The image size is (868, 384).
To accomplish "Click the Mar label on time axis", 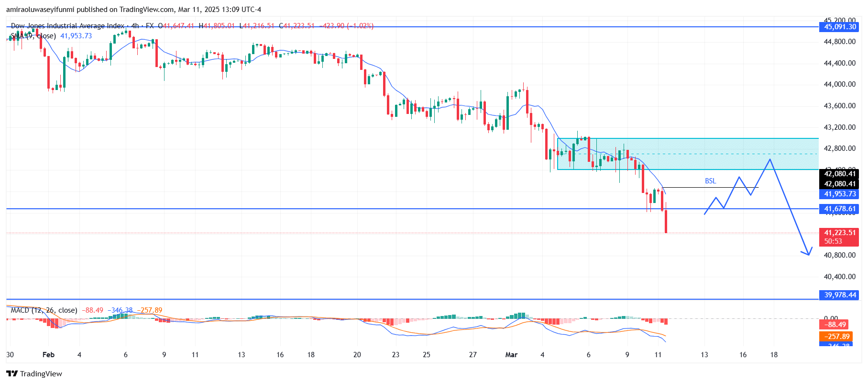I will (x=512, y=355).
